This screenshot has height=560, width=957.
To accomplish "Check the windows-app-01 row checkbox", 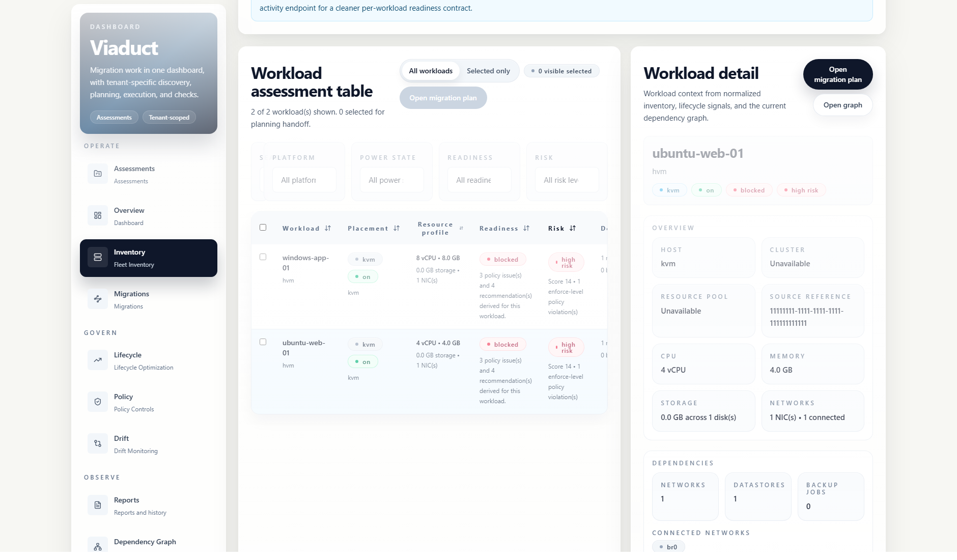I will coord(263,257).
